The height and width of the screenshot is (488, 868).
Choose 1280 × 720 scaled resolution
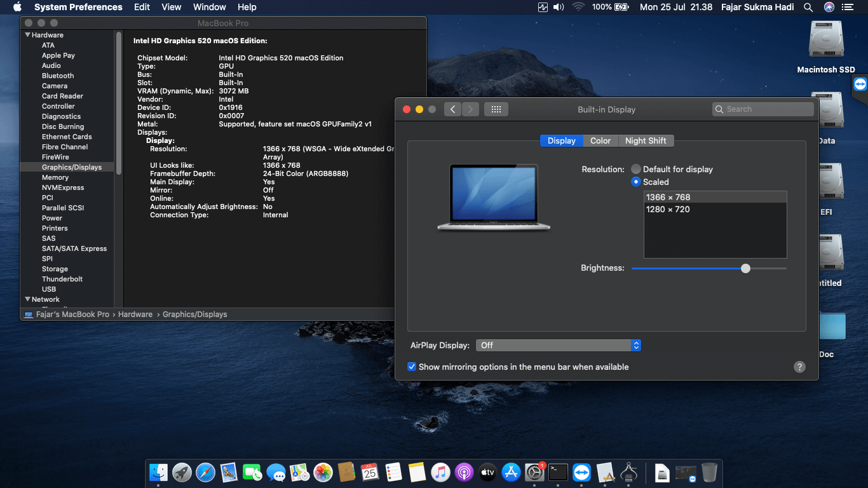(x=715, y=209)
